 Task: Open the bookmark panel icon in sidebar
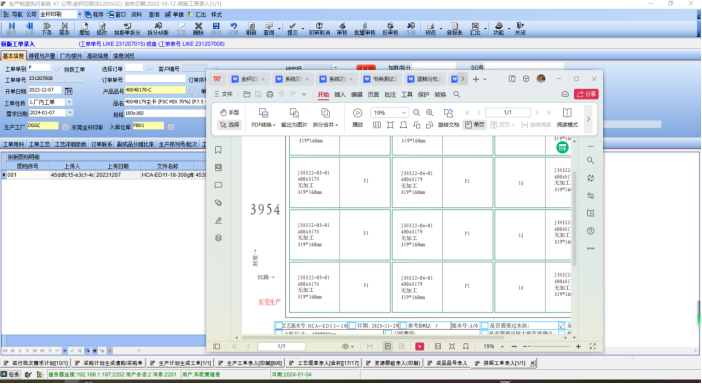tap(218, 150)
